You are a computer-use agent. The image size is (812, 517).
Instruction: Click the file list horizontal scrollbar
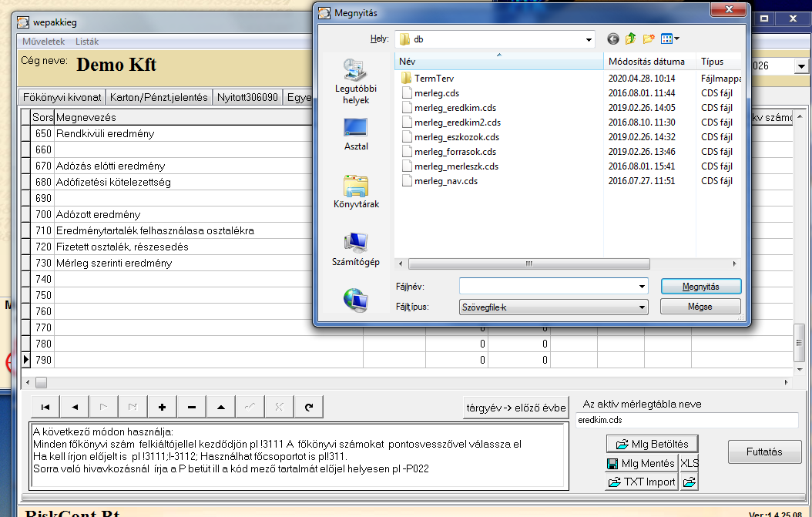point(528,264)
